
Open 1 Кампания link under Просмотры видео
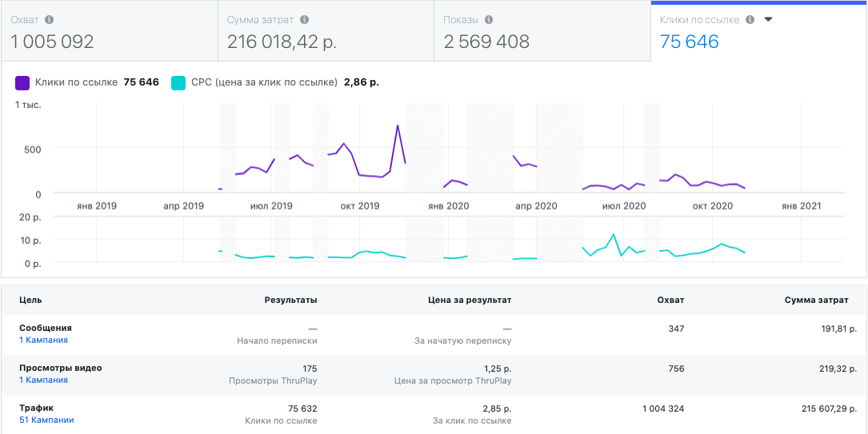(44, 380)
